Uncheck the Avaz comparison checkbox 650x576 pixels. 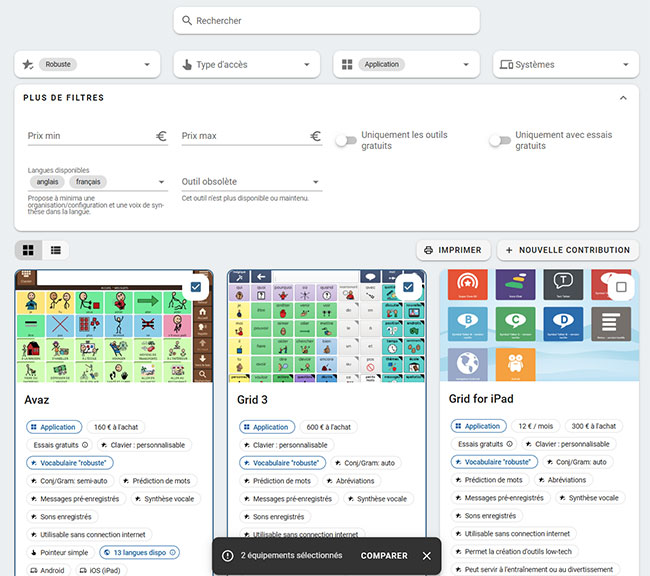pos(196,287)
